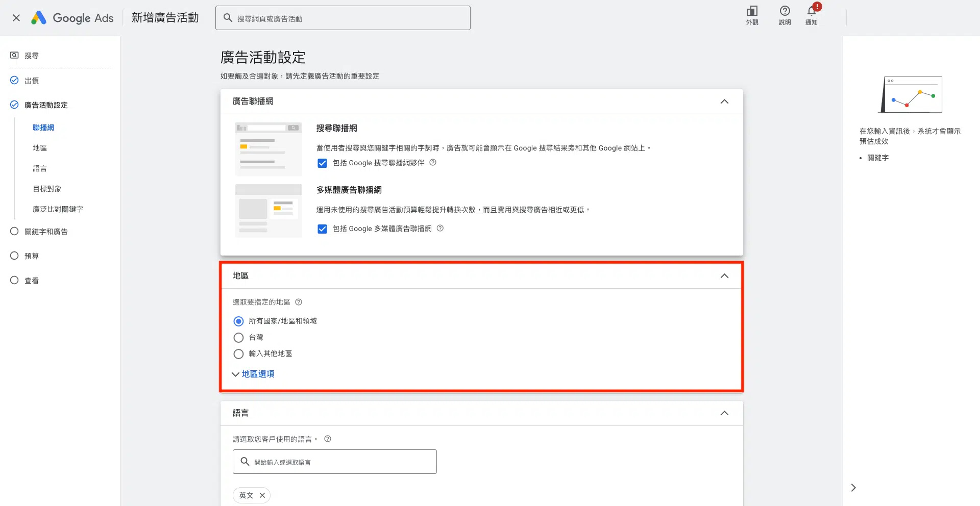Click the help icon next to 請選取您客戶使用的語言
The width and height of the screenshot is (980, 506).
tap(328, 439)
